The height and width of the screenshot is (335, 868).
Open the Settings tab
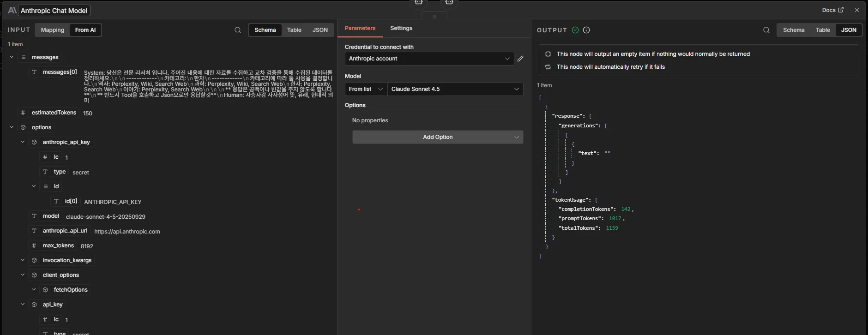pos(401,28)
